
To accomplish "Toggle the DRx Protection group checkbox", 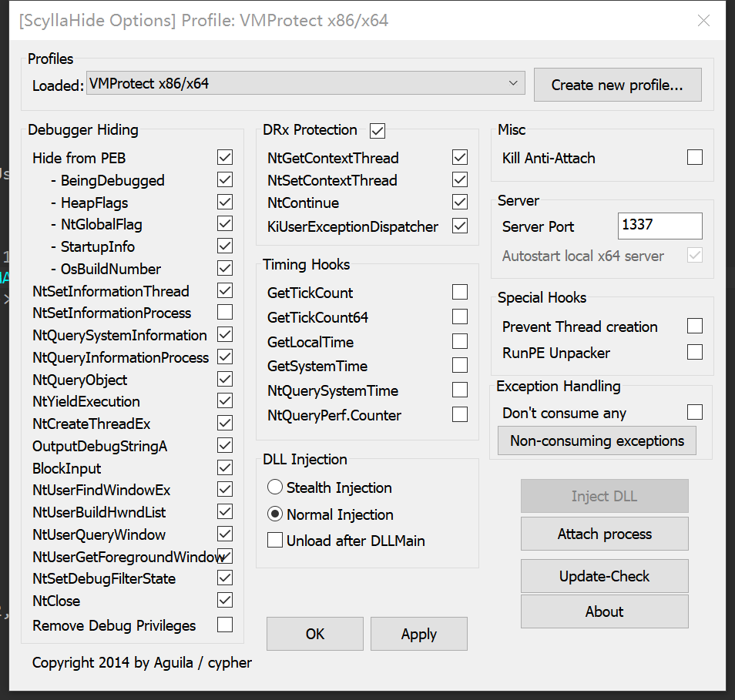I will click(378, 131).
